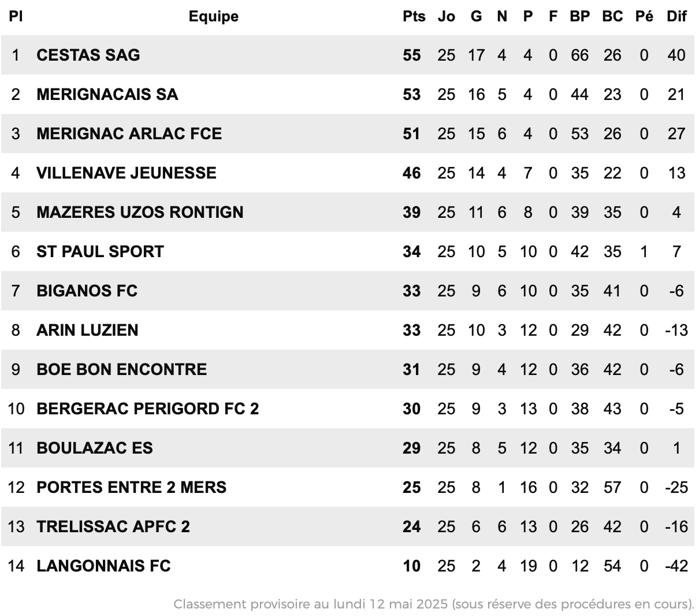Open ARIN LUZIEN team name
This screenshot has height=616, width=699.
tap(87, 330)
